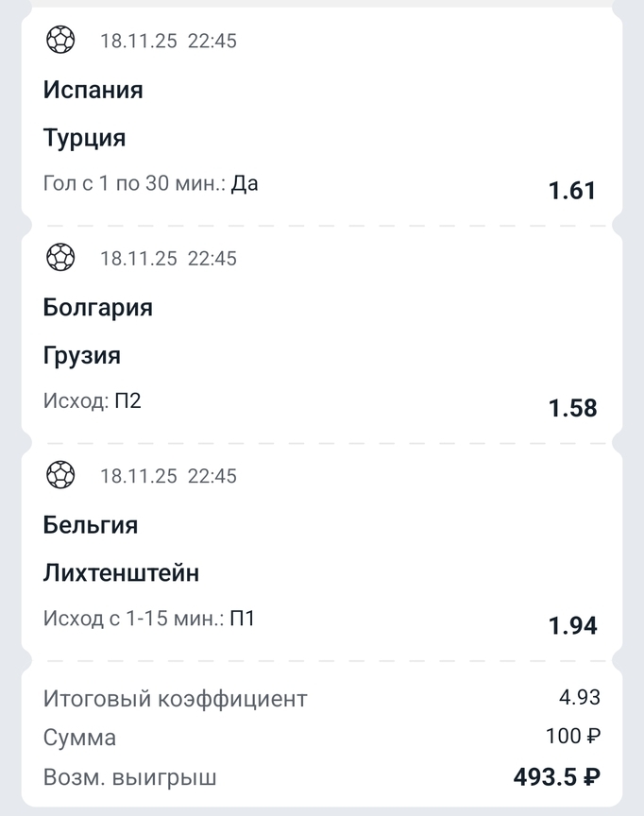Image resolution: width=644 pixels, height=816 pixels.
Task: Click the soccer ball icon above Болгария
Action: pos(60,257)
